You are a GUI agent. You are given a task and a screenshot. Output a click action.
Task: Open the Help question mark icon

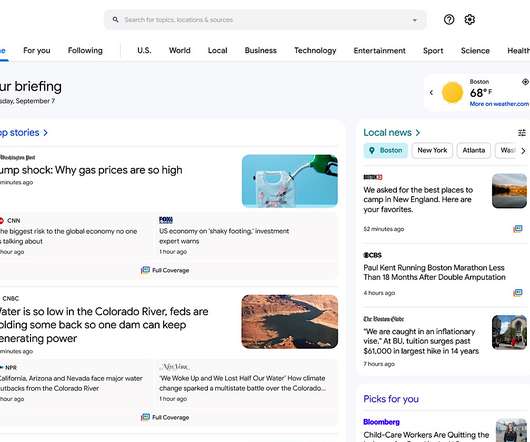pyautogui.click(x=449, y=20)
